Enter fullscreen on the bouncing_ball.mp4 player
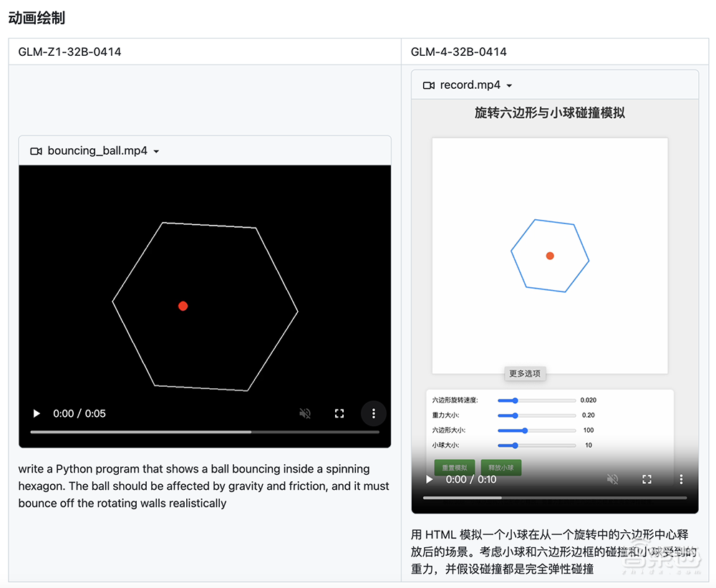The image size is (716, 588). point(339,413)
